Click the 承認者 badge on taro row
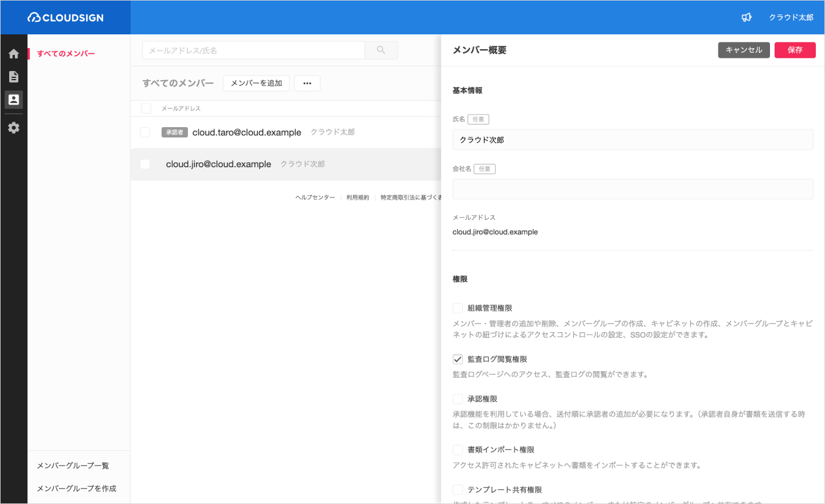 click(175, 132)
